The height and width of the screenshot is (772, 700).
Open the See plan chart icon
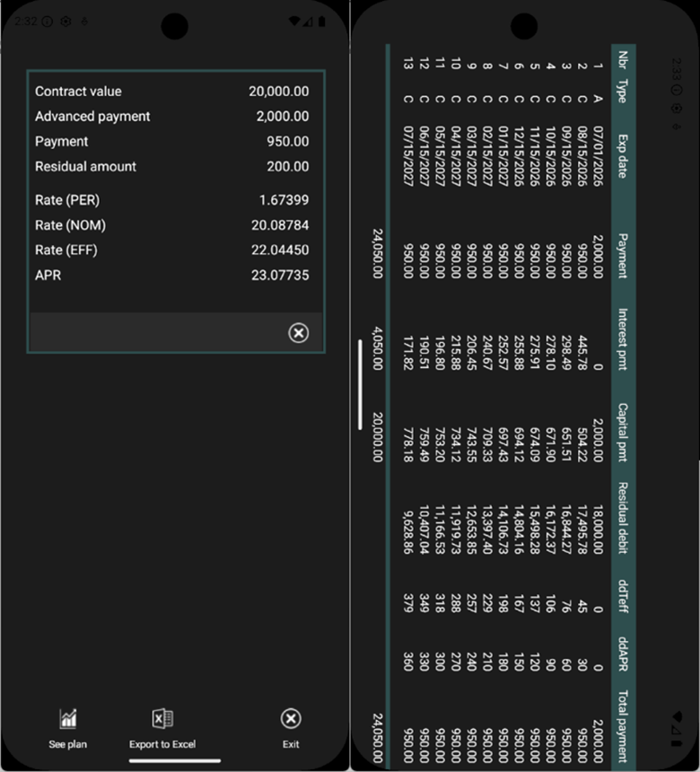(x=68, y=719)
